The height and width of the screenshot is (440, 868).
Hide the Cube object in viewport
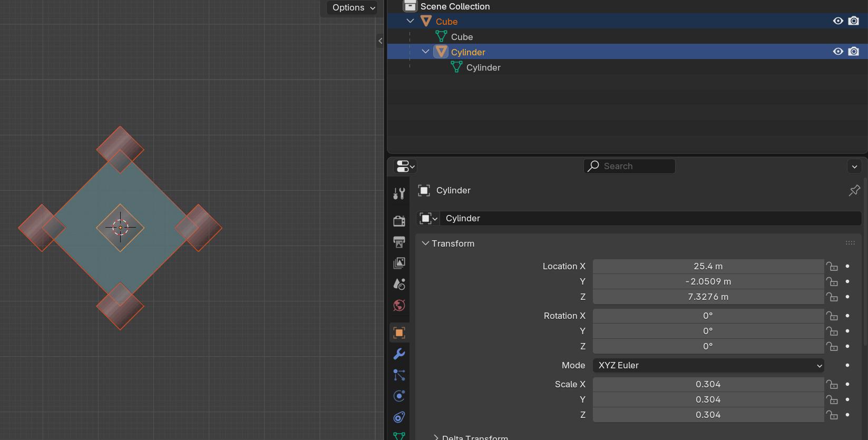point(838,21)
